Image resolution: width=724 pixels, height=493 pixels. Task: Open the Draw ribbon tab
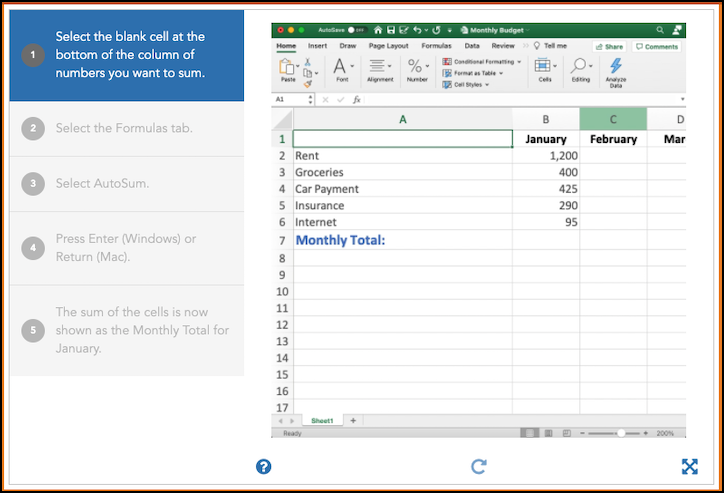pyautogui.click(x=348, y=46)
